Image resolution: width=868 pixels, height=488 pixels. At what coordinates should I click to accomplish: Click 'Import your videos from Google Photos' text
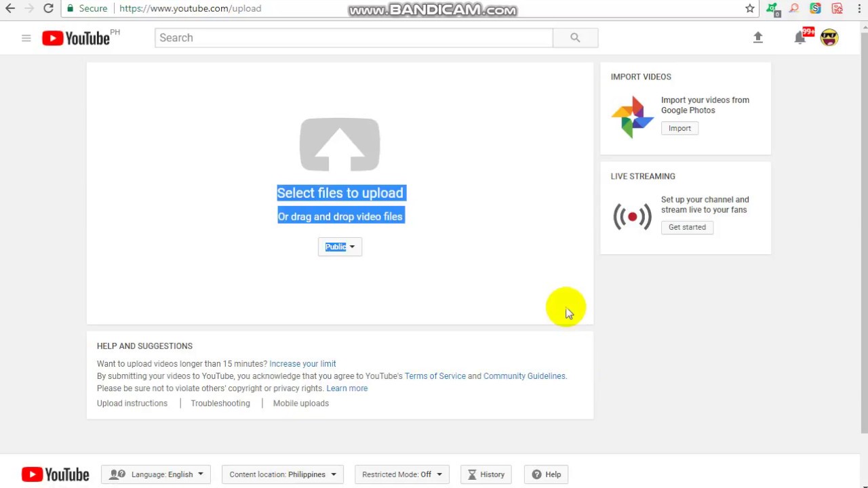coord(705,105)
